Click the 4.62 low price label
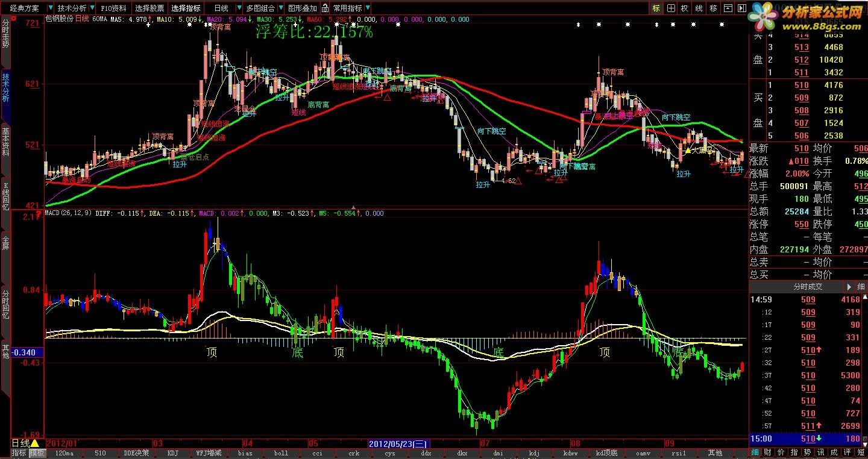 [x=508, y=180]
